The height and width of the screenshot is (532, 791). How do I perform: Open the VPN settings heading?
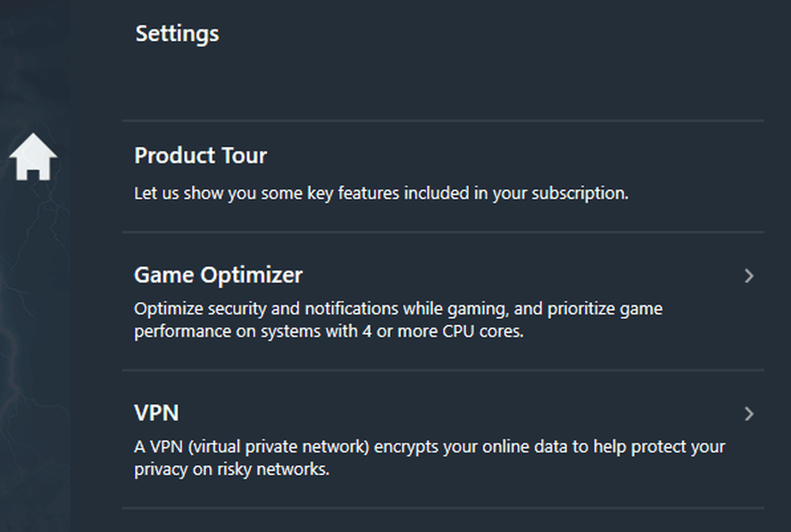156,413
